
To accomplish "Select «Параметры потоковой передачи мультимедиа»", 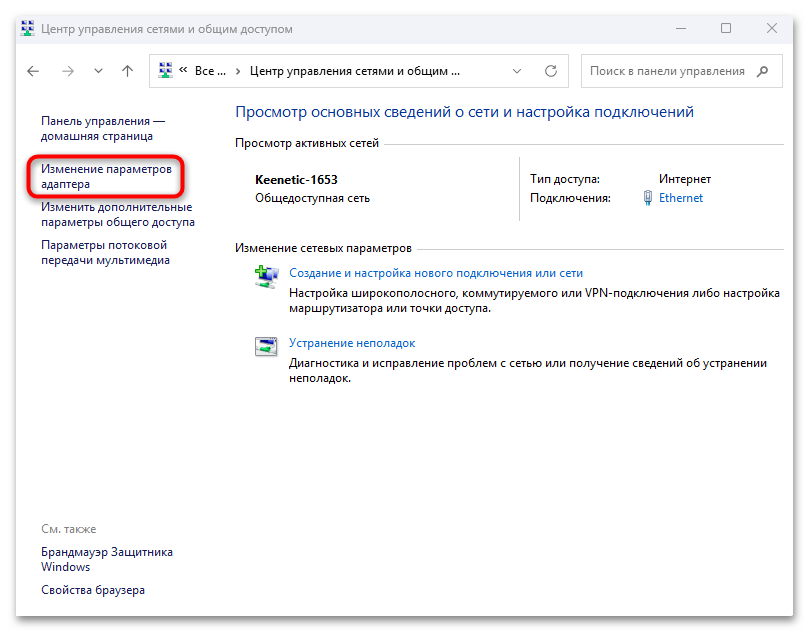I will click(x=104, y=250).
